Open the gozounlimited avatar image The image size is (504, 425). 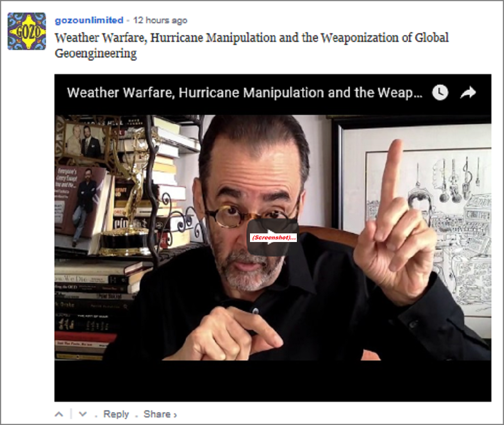(x=27, y=31)
